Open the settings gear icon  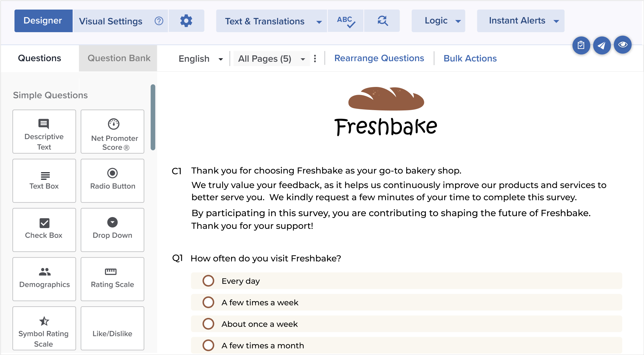[x=186, y=21]
